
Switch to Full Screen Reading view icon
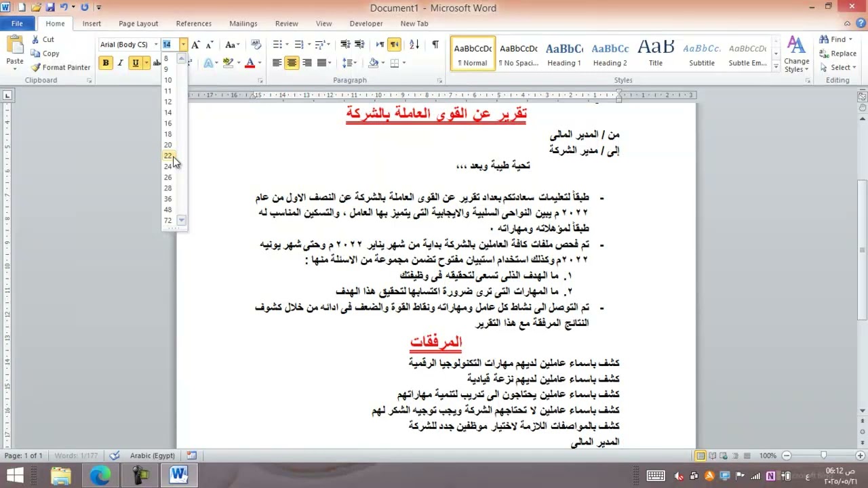[713, 455]
